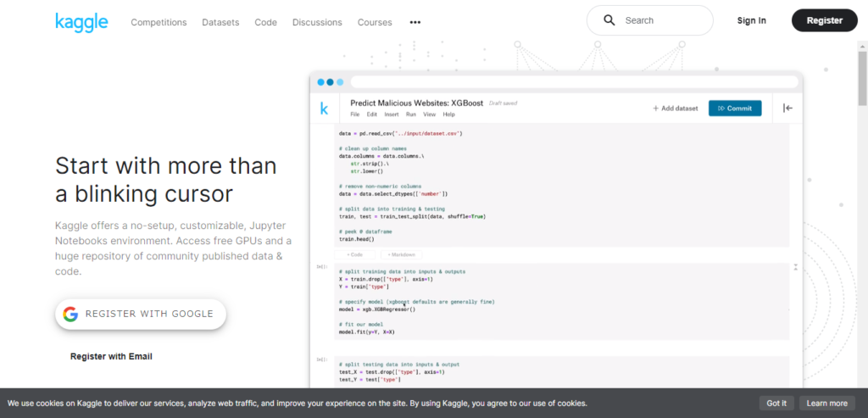The width and height of the screenshot is (868, 418).
Task: Click the page vertical scrollbar thumb
Action: coord(862,77)
